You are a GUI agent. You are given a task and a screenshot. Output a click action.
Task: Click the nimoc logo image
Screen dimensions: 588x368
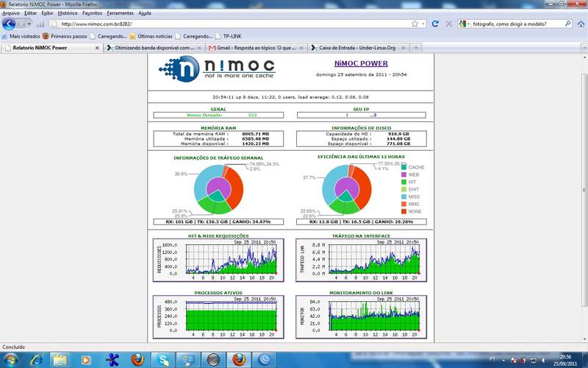[217, 68]
